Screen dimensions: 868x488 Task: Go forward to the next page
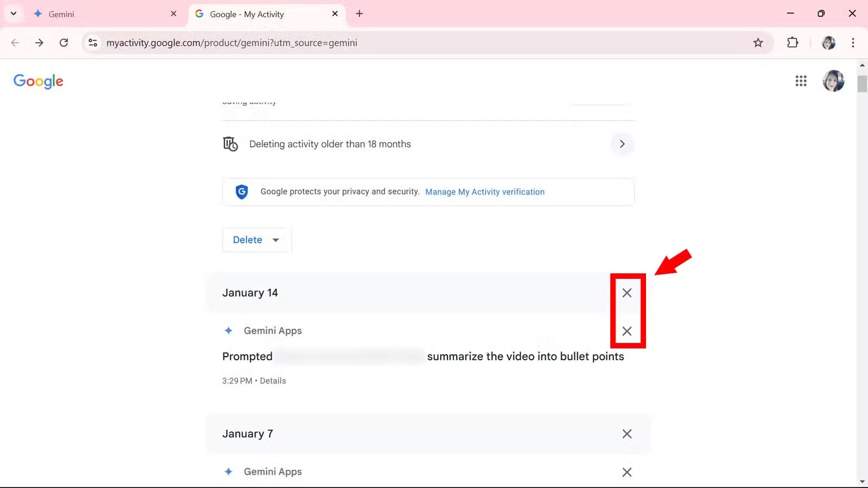(x=39, y=43)
